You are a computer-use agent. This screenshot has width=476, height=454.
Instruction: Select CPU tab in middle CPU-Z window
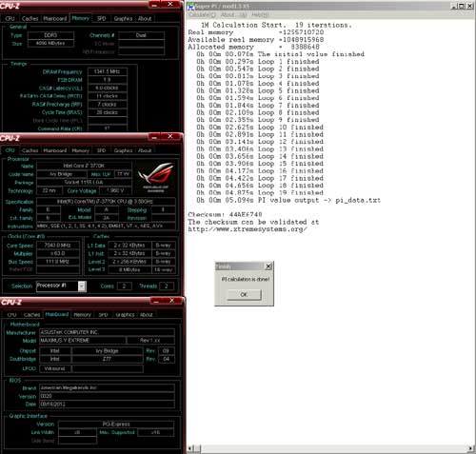click(x=10, y=150)
